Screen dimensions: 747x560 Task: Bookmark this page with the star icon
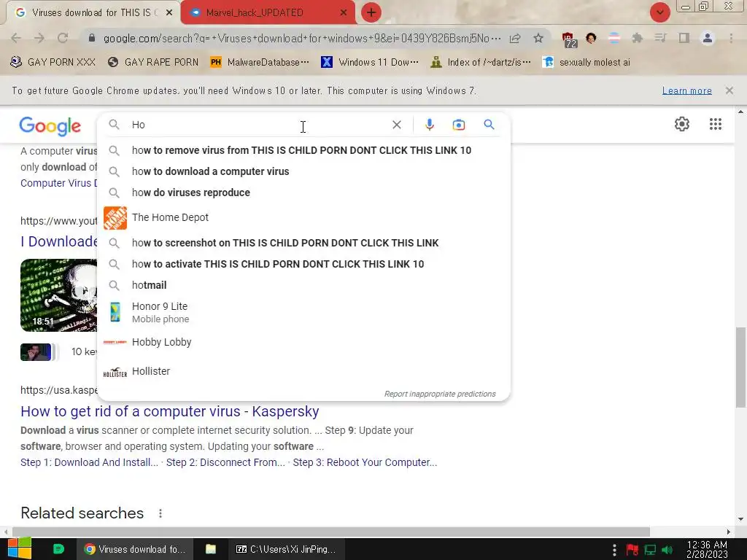[x=538, y=38]
